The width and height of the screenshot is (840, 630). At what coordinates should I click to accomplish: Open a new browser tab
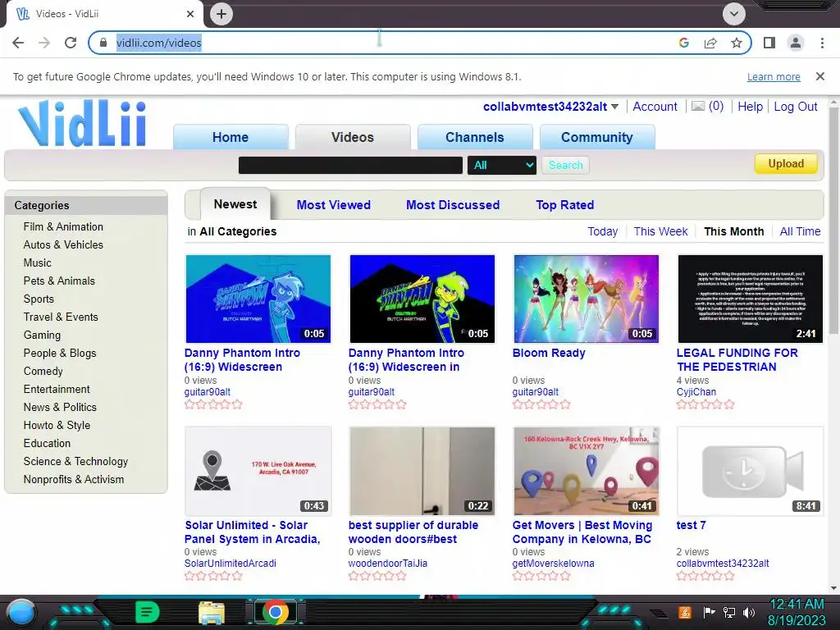221,14
